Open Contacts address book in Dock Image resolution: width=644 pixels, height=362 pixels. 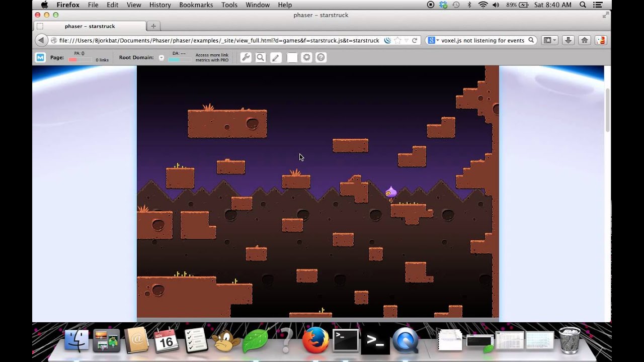136,340
